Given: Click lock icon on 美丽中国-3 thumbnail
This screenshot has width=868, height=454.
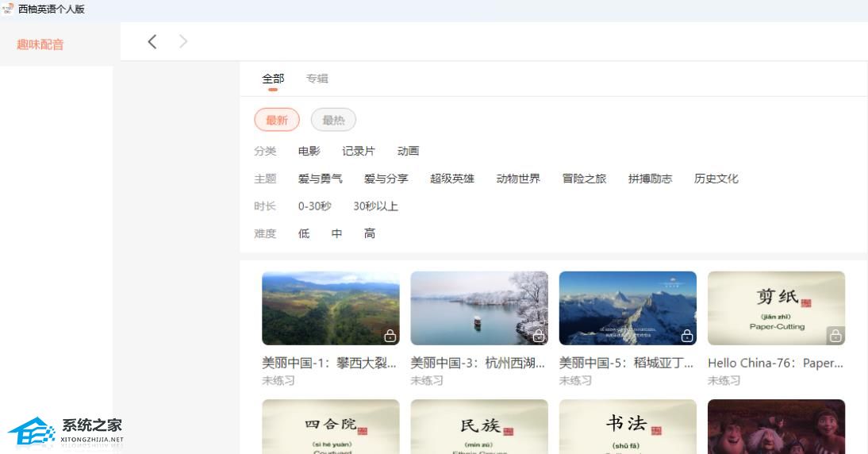Looking at the screenshot, I should click(539, 336).
